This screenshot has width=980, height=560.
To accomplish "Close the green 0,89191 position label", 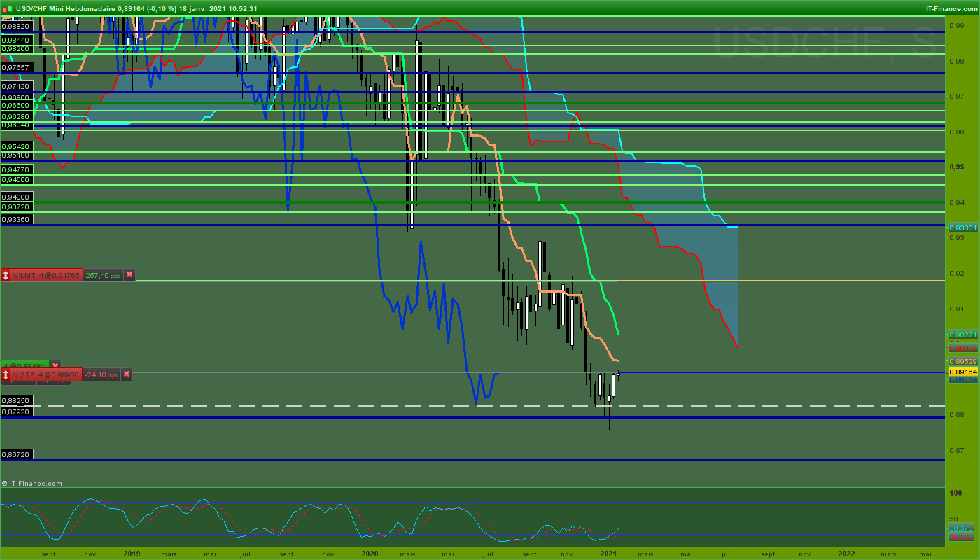I will click(x=55, y=365).
